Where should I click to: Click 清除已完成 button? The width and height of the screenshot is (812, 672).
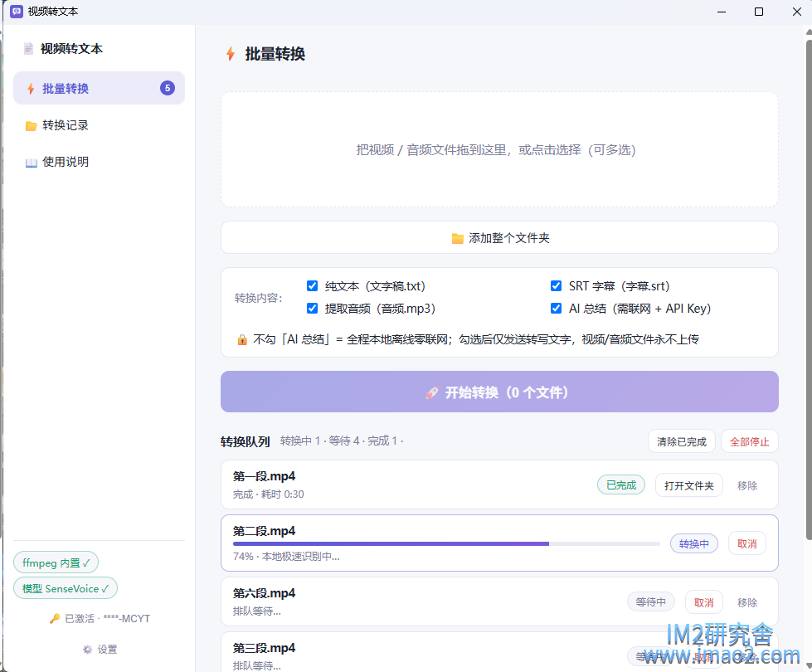(x=682, y=441)
